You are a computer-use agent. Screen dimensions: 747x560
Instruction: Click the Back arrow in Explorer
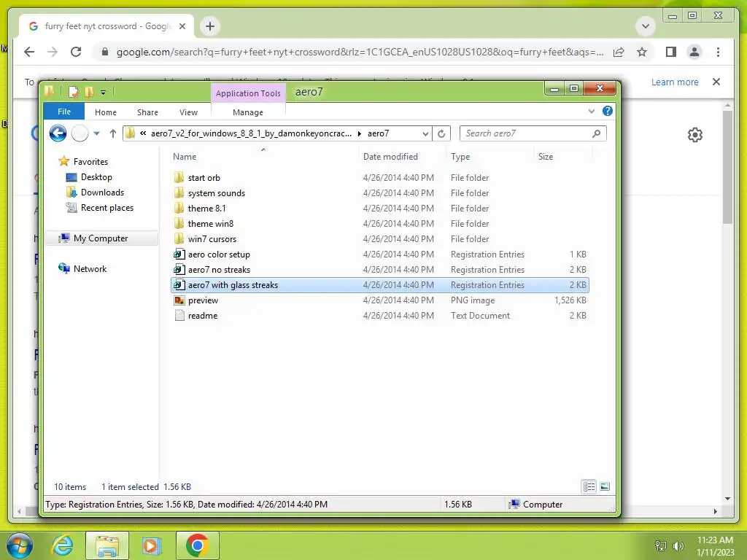(x=58, y=133)
